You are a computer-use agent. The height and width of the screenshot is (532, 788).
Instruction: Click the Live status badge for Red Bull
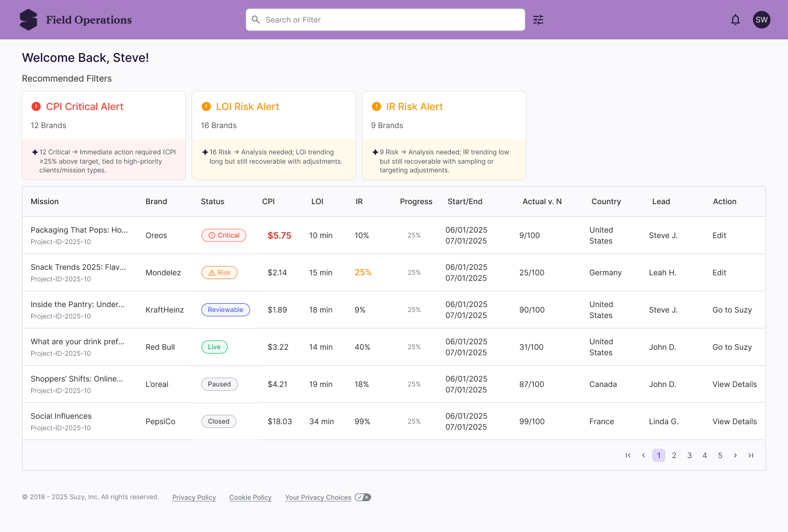point(215,347)
